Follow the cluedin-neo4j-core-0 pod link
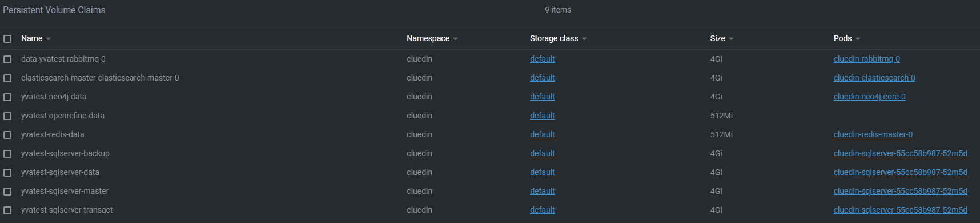The height and width of the screenshot is (223, 980). pyautogui.click(x=869, y=97)
